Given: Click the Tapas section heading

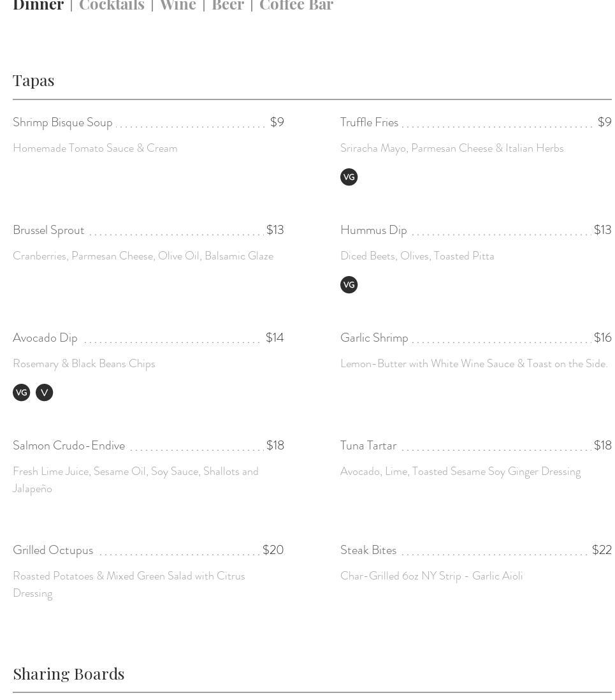Looking at the screenshot, I should coord(34,80).
